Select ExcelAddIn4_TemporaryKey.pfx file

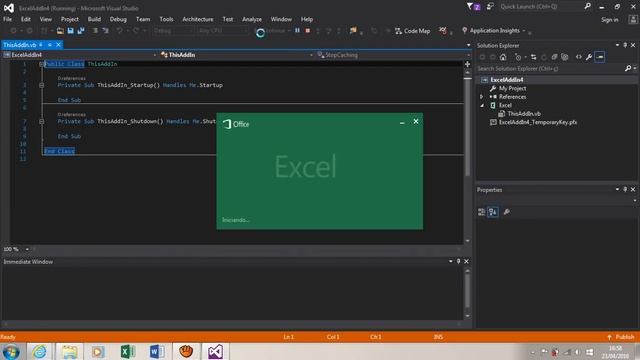pyautogui.click(x=538, y=122)
